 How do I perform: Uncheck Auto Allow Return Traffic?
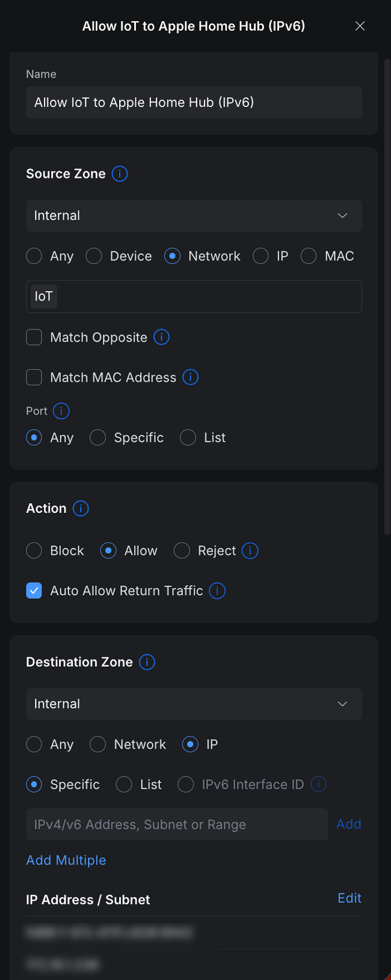34,590
